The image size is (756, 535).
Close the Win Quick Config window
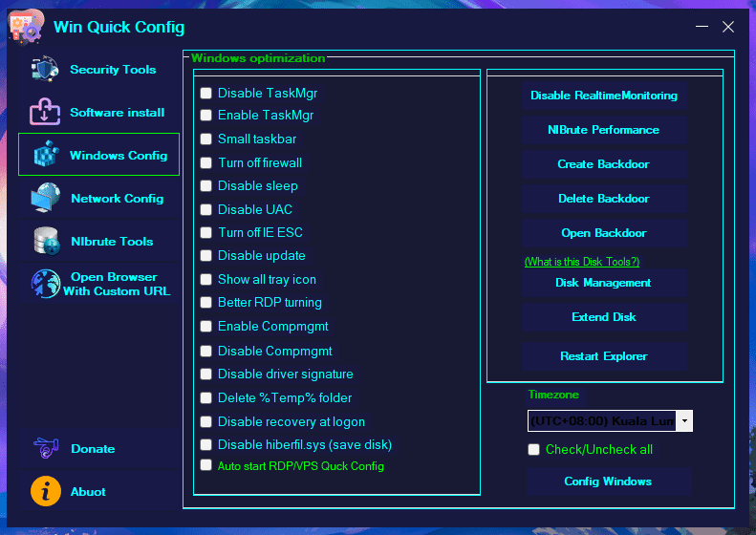728,27
